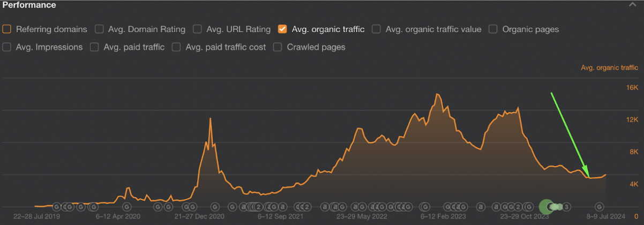Click the chart point at the green arrow tip
This screenshot has width=644, height=225.
pyautogui.click(x=589, y=177)
